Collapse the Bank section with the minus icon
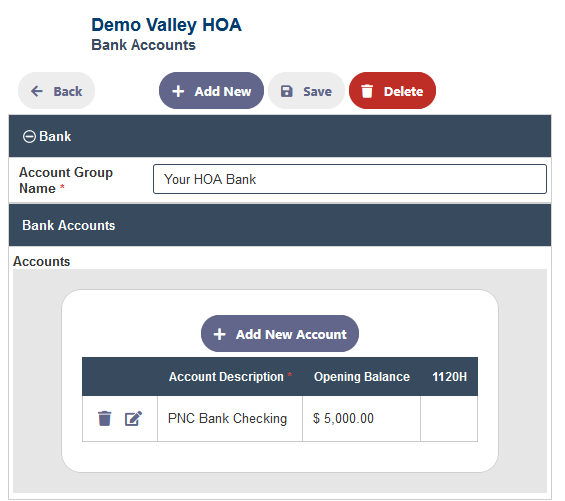Image resolution: width=565 pixels, height=501 pixels. click(29, 137)
